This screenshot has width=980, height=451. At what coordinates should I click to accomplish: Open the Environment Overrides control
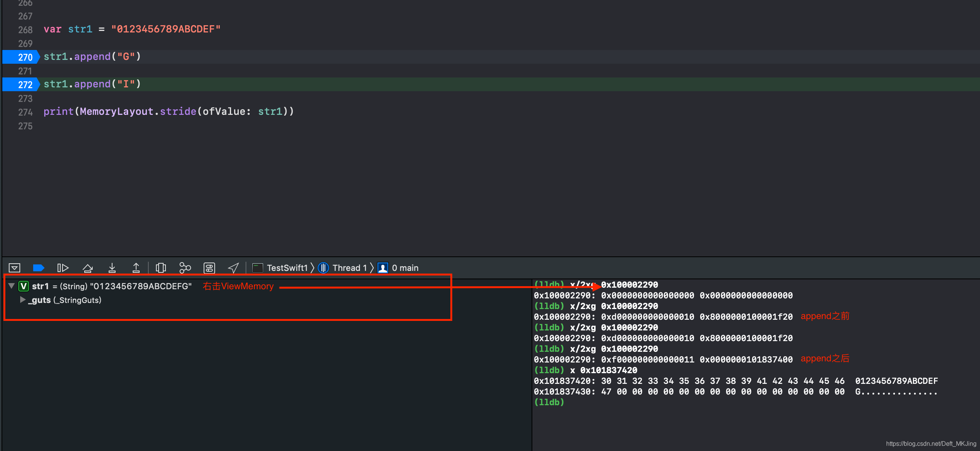click(x=209, y=268)
